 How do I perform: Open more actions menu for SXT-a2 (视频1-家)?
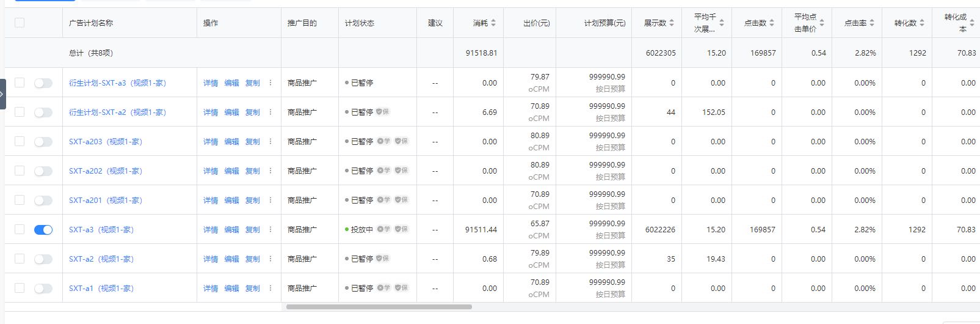click(x=270, y=259)
